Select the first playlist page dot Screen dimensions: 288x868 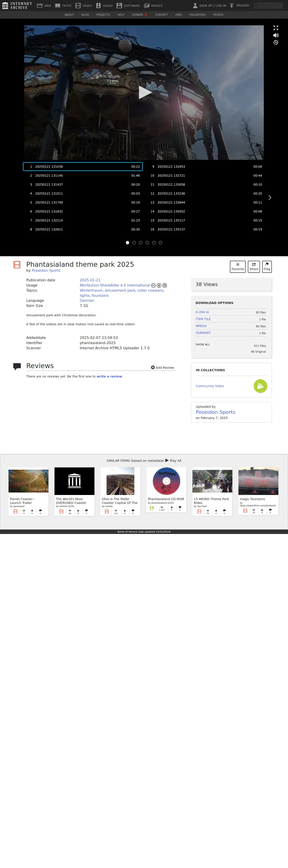[x=127, y=243]
